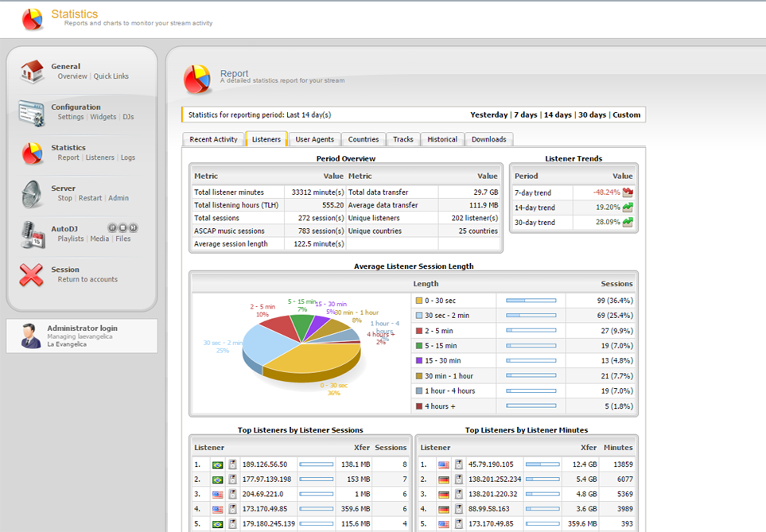Open the Historical tab
The width and height of the screenshot is (766, 532).
tap(442, 139)
